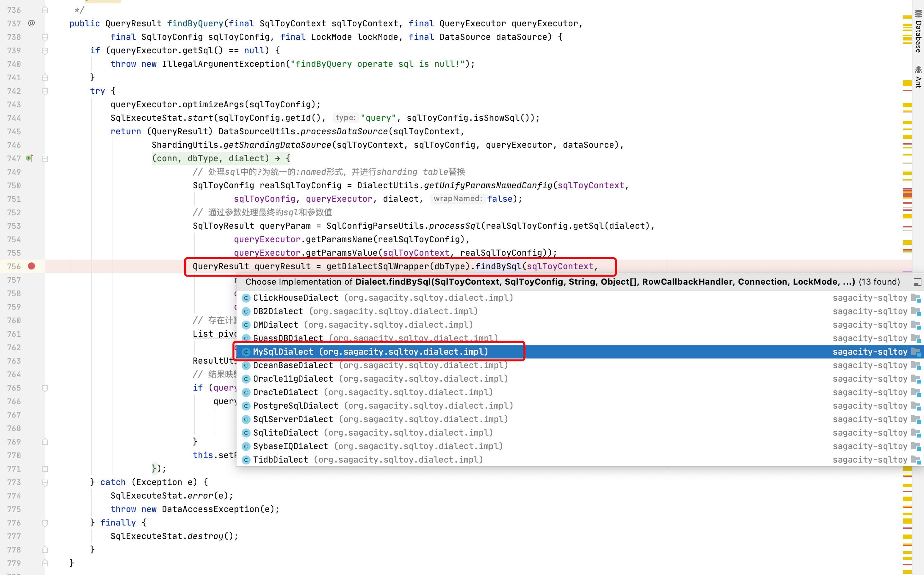Click the Database tool window icon

tap(918, 14)
